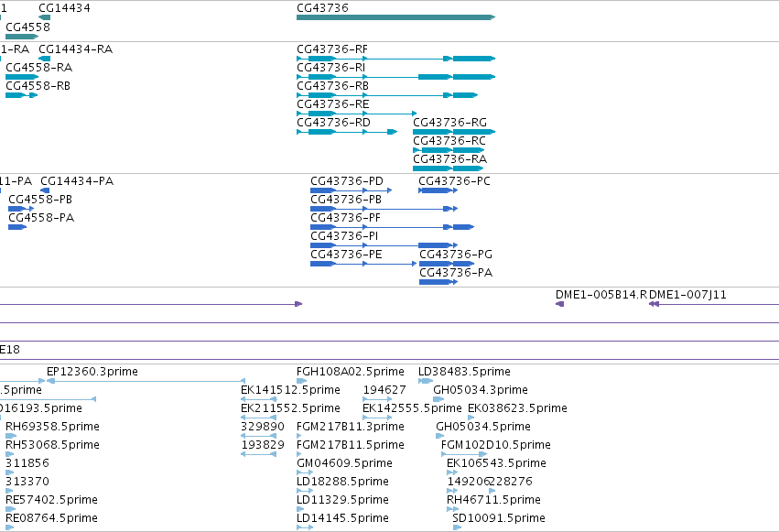This screenshot has height=532, width=779.
Task: Select EST RH46711.5prime
Action: click(x=453, y=510)
